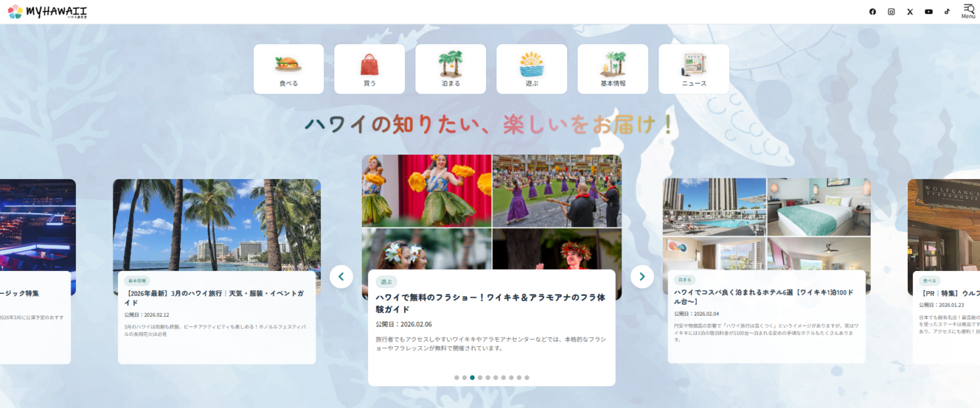Select the 買う (Shop) bag icon
This screenshot has width=980, height=408.
tap(369, 64)
